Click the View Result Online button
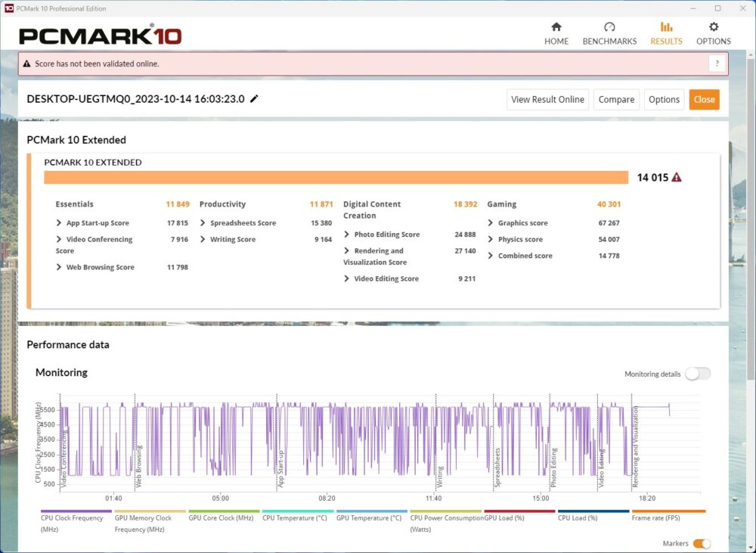 (547, 99)
